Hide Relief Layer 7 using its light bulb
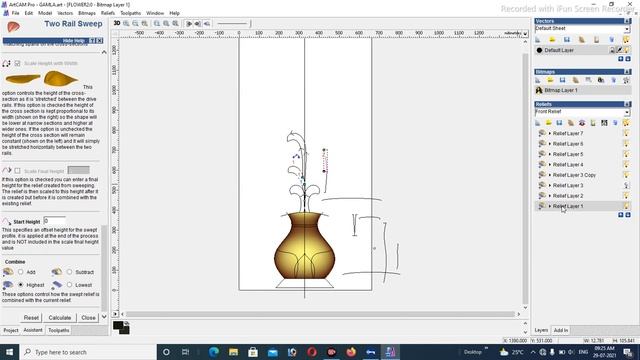This screenshot has height=360, width=640. tap(627, 133)
